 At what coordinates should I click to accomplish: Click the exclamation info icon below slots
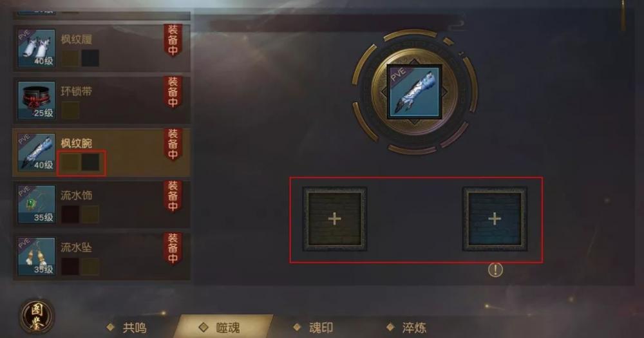click(x=495, y=270)
